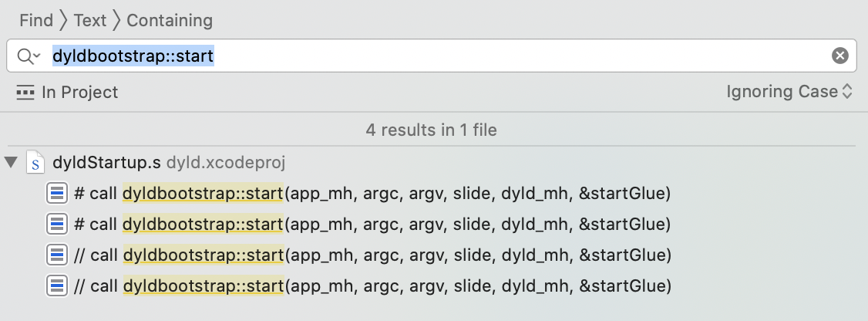Image resolution: width=868 pixels, height=321 pixels.
Task: Click the In Project scope icon
Action: tap(25, 93)
